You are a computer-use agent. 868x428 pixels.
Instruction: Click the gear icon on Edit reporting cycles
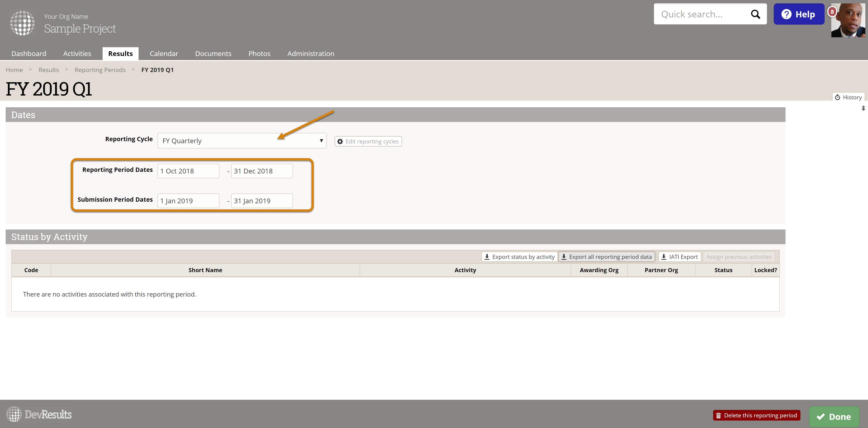[340, 141]
